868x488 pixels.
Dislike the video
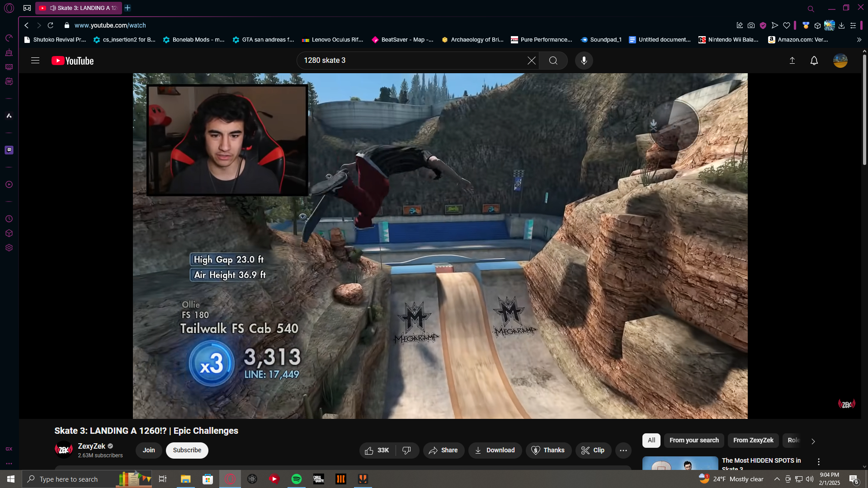407,450
